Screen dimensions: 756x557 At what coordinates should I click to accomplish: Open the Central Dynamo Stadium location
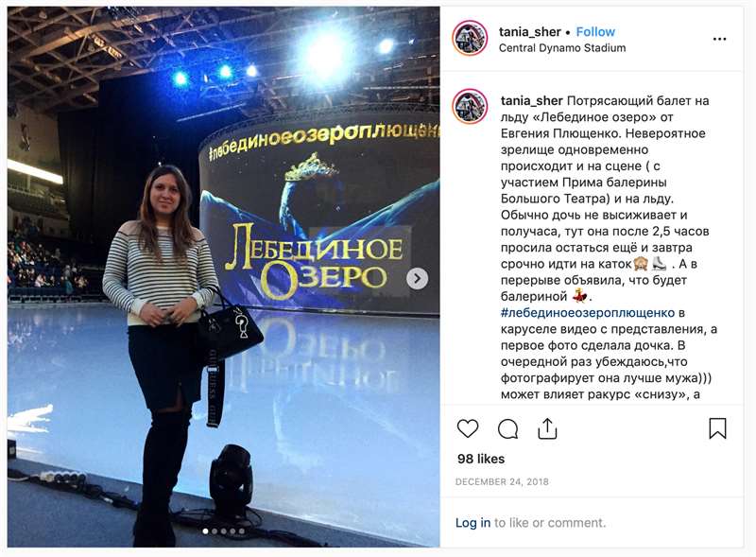pos(562,48)
